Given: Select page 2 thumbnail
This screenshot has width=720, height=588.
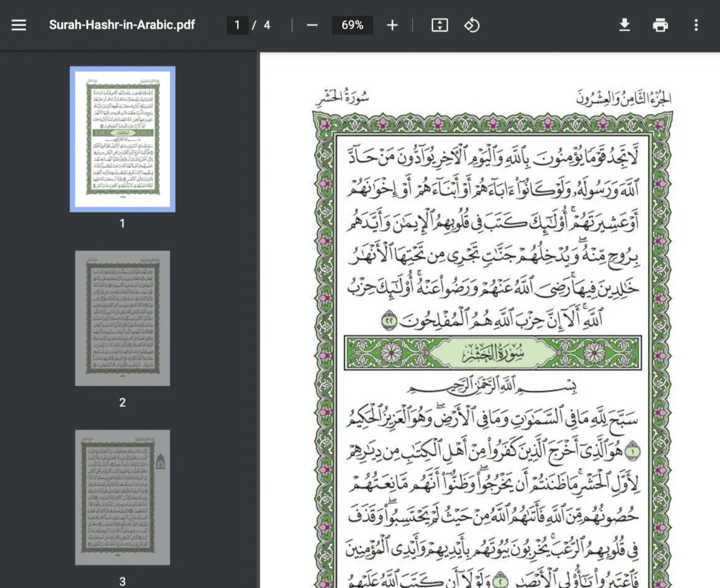Looking at the screenshot, I should pos(122,319).
